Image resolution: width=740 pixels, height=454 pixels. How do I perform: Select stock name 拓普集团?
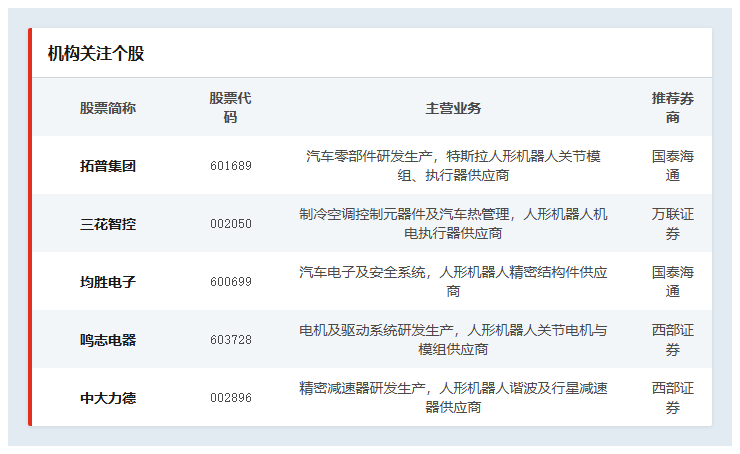coord(108,166)
